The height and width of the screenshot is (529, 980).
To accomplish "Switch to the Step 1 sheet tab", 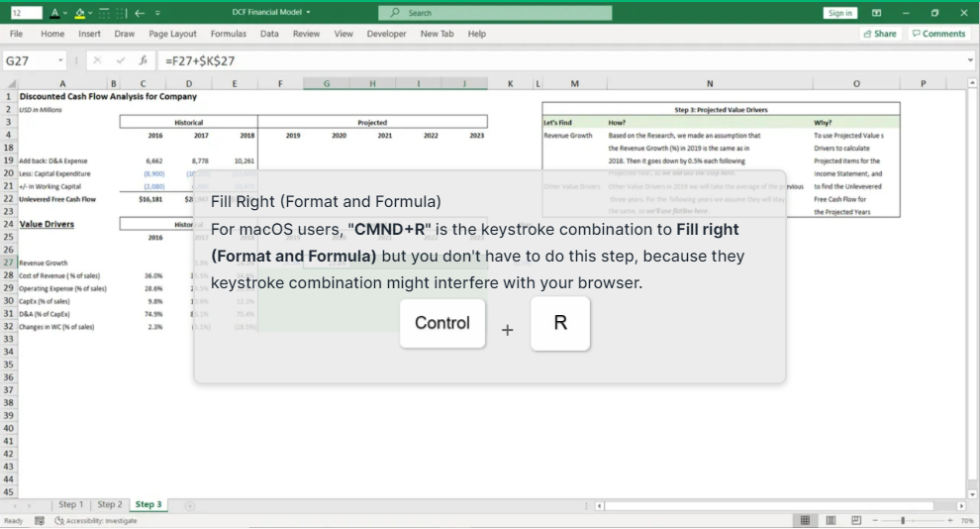I will tap(70, 504).
